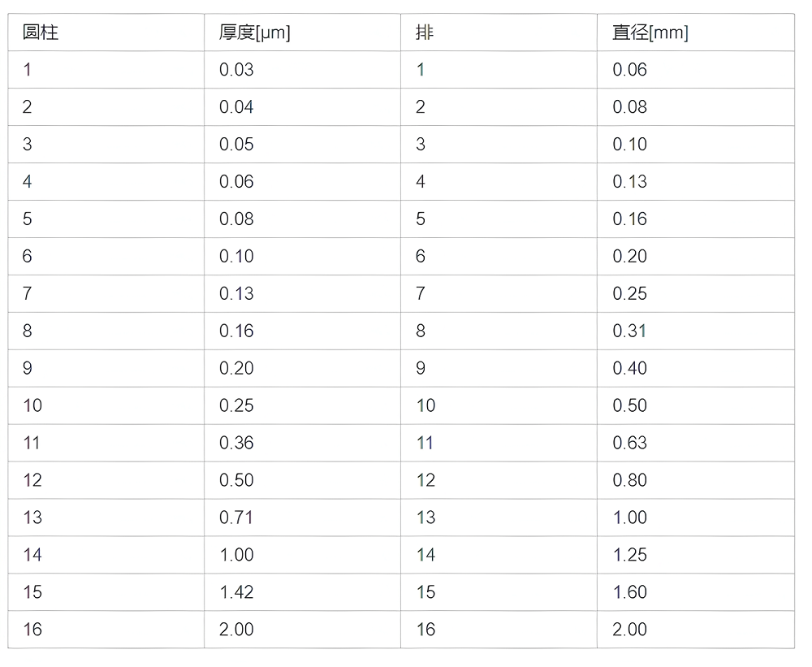
Task: Click the 厚度[μm] column header
Action: [x=254, y=32]
